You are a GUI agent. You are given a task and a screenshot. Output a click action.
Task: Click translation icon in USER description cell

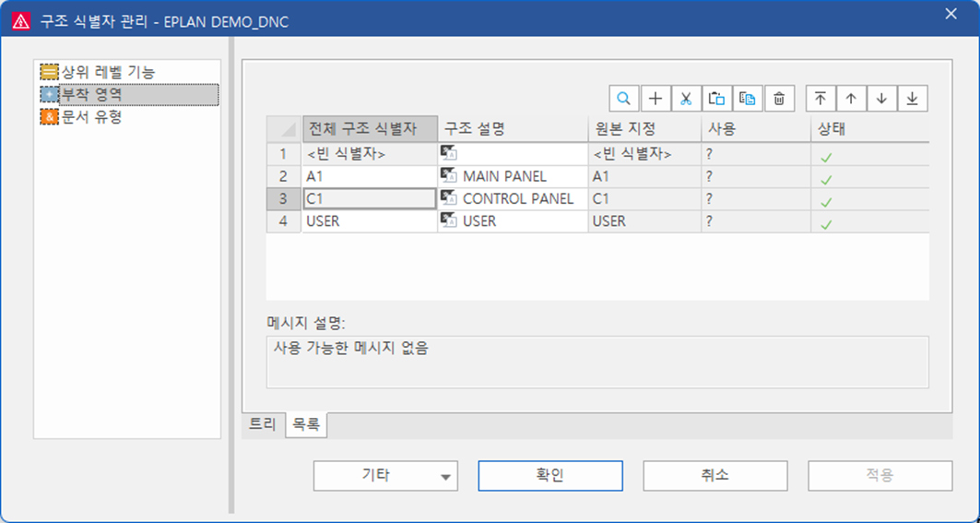[x=449, y=220]
